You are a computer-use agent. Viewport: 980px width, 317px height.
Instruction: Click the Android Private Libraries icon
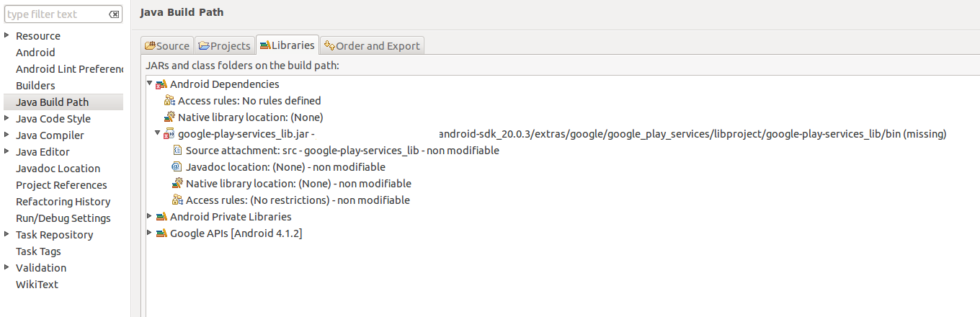pos(161,217)
